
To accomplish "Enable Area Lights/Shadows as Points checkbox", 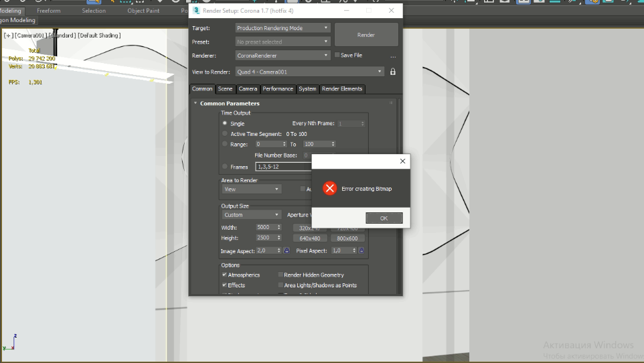I will (x=280, y=285).
